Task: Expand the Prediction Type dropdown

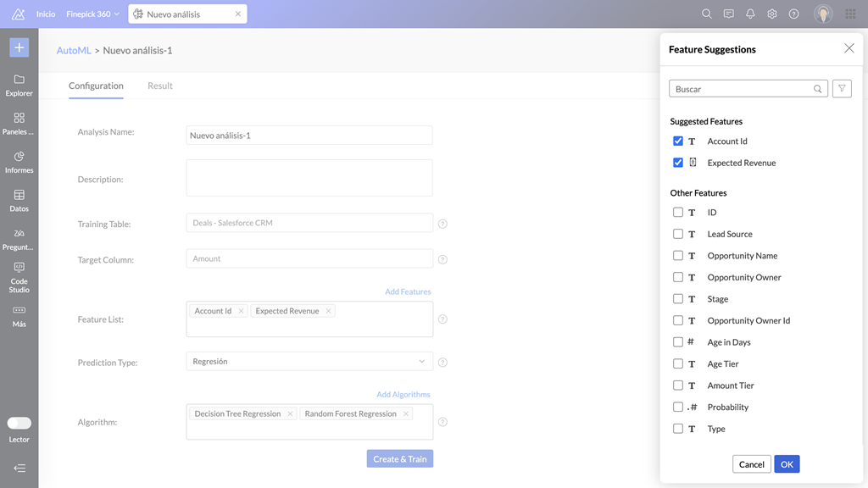Action: (x=309, y=362)
